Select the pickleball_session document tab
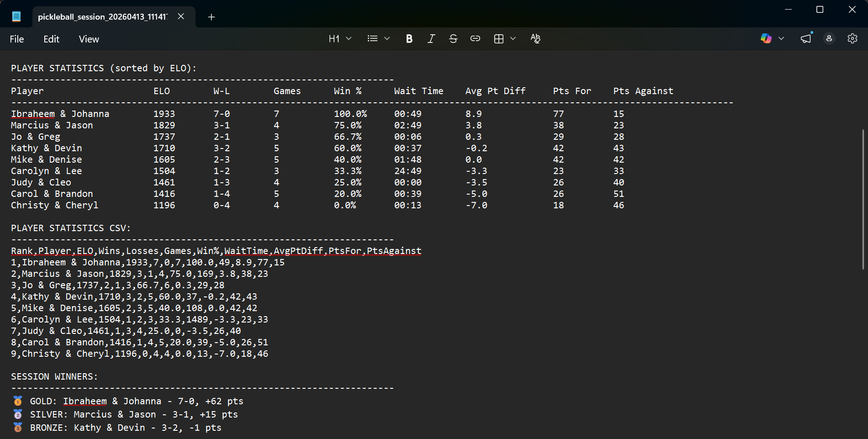Image resolution: width=868 pixels, height=439 pixels. click(100, 16)
